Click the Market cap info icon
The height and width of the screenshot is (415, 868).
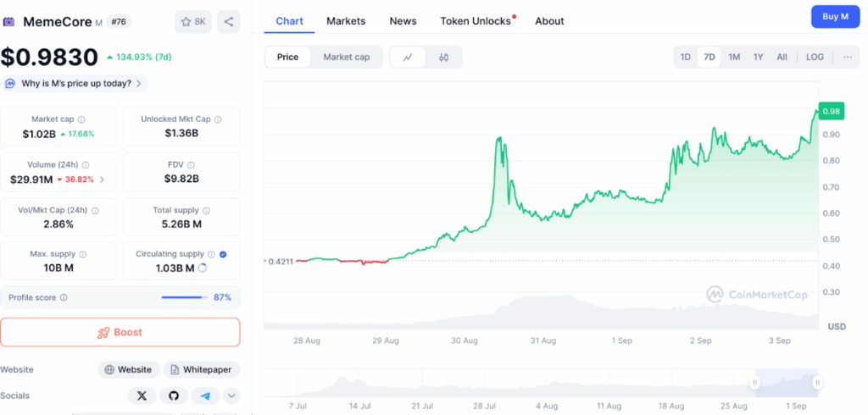pos(81,120)
